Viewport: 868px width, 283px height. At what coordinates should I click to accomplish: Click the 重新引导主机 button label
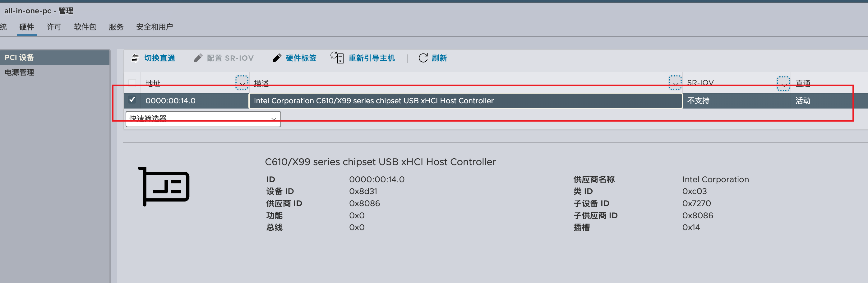[x=371, y=58]
